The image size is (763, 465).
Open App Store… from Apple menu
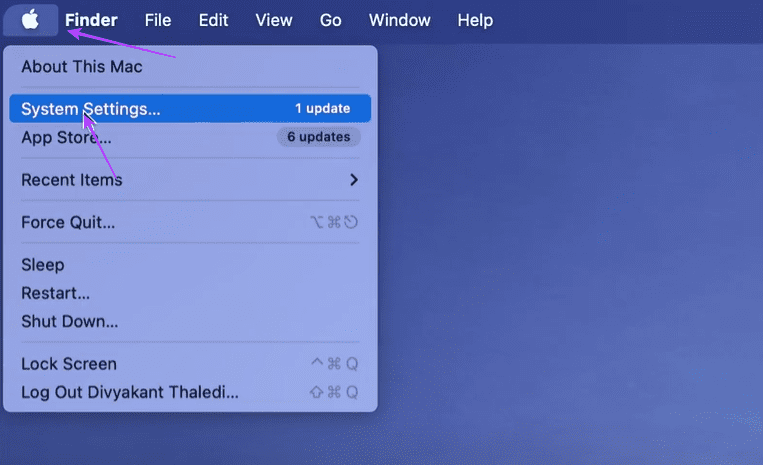pyautogui.click(x=190, y=137)
